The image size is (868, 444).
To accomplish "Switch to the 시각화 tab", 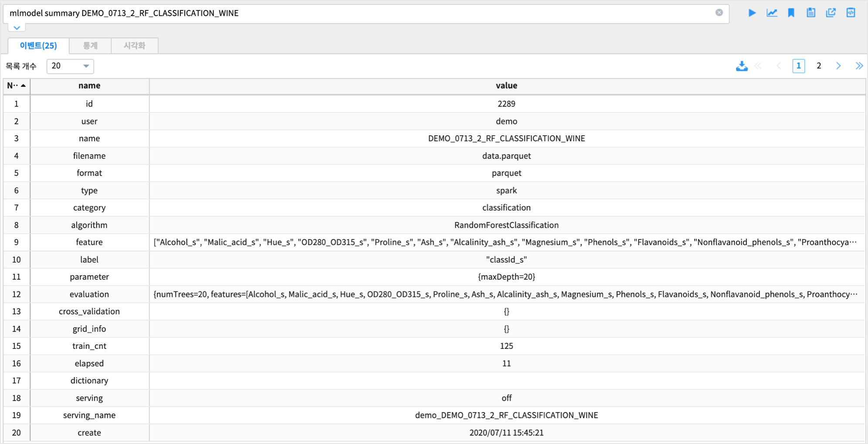I will tap(134, 45).
